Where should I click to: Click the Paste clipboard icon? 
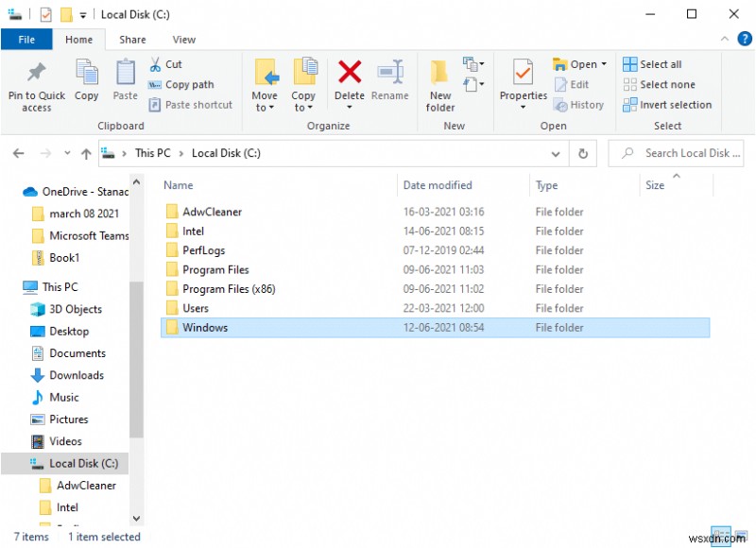click(x=126, y=73)
